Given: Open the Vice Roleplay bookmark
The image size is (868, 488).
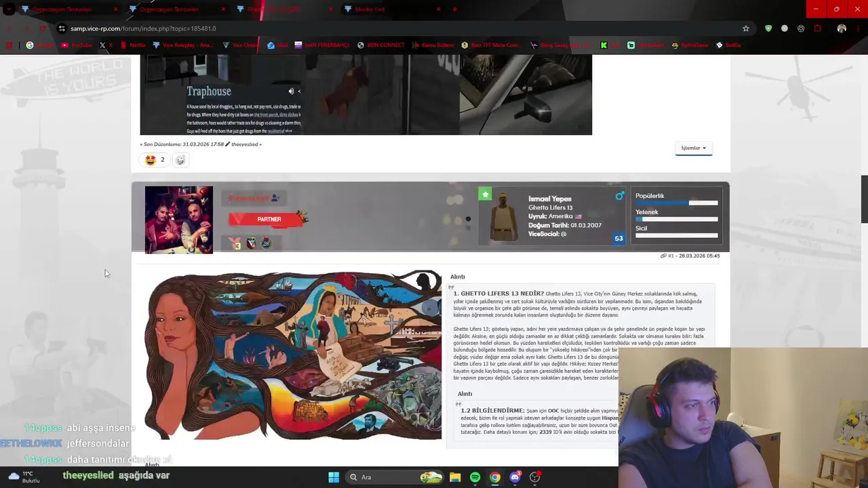Looking at the screenshot, I should pos(183,45).
